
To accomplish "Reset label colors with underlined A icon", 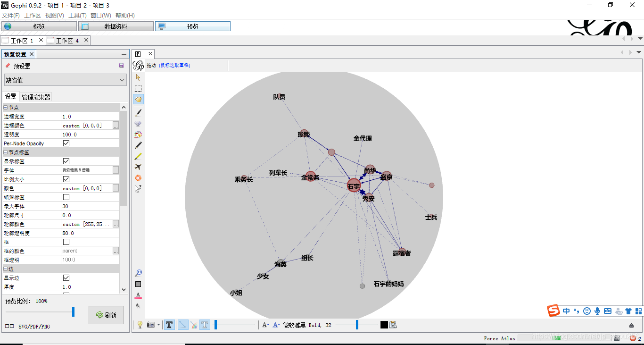I will point(138,295).
